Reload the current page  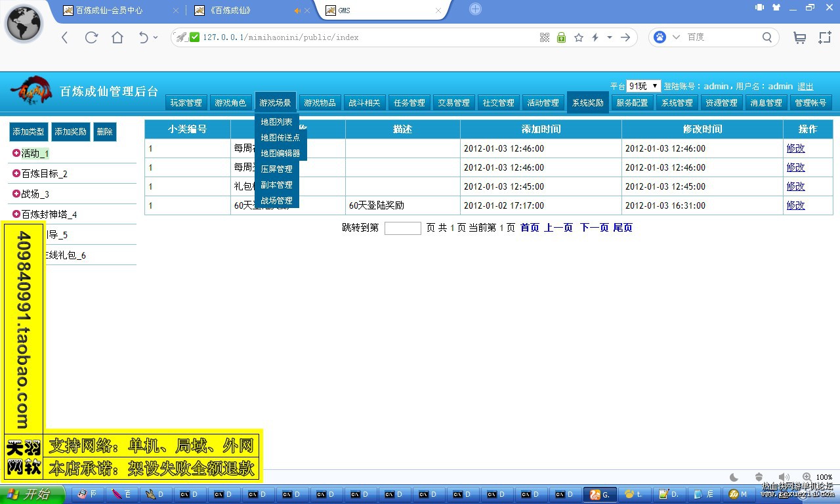[91, 37]
